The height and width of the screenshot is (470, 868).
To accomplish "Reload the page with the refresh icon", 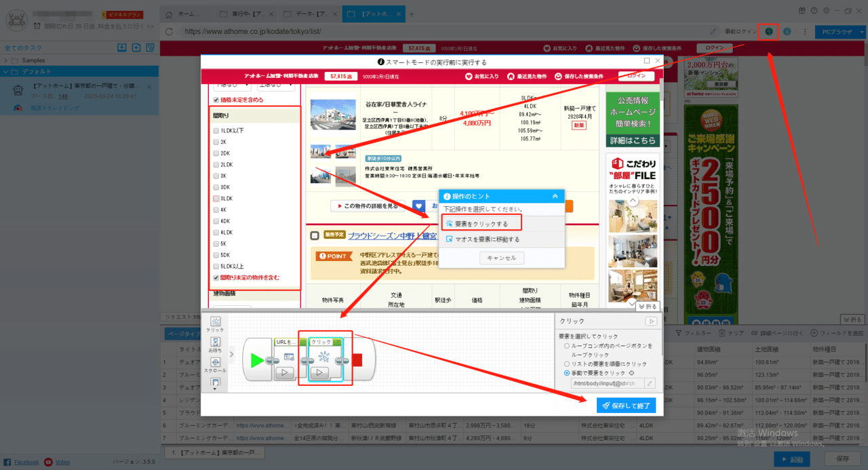I will pos(168,31).
